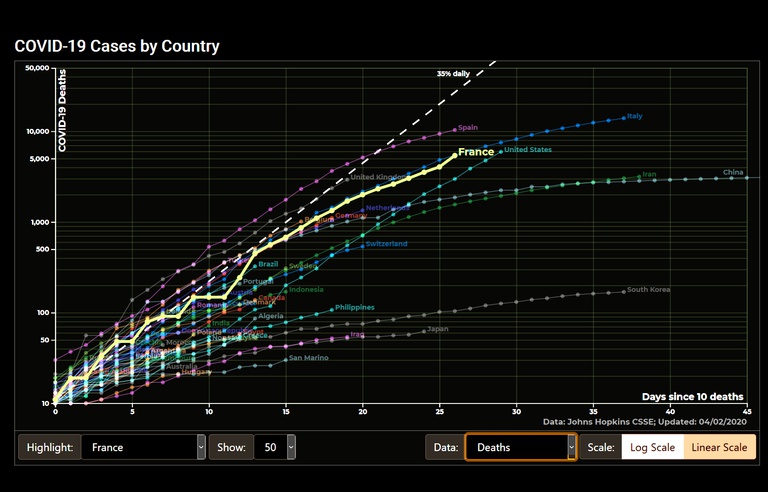Select the San Marino end data point
The height and width of the screenshot is (492, 768).
(x=285, y=359)
